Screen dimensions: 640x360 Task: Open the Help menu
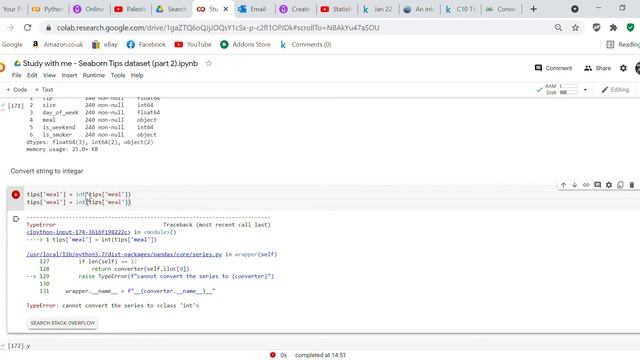coord(137,75)
